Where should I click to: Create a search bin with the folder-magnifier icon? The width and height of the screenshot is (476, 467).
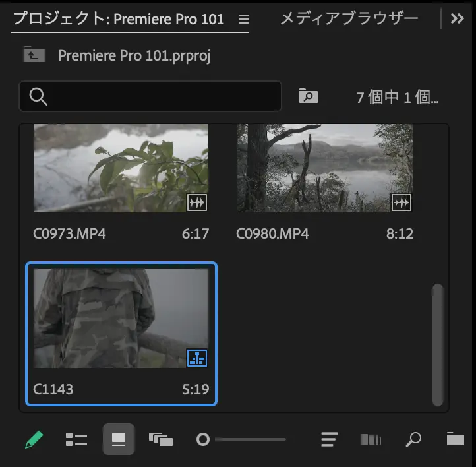point(308,96)
